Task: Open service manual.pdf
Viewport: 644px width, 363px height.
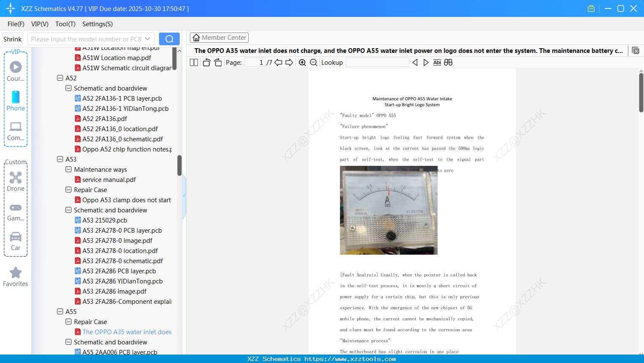Action: tap(109, 180)
